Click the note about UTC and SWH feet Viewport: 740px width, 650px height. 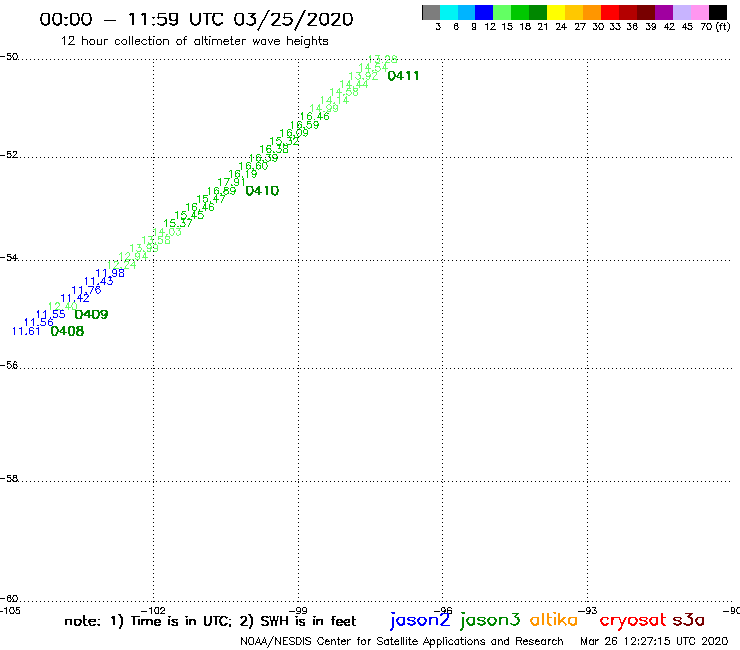(210, 621)
